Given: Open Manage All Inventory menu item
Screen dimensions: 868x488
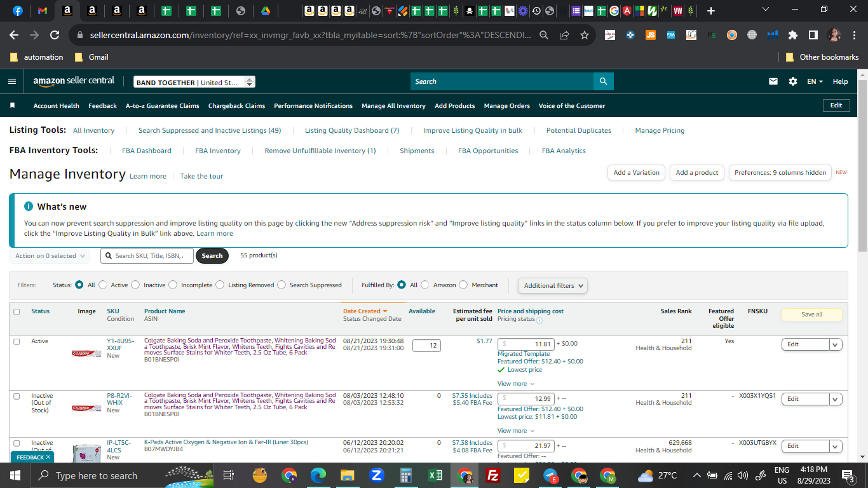Looking at the screenshot, I should click(393, 105).
